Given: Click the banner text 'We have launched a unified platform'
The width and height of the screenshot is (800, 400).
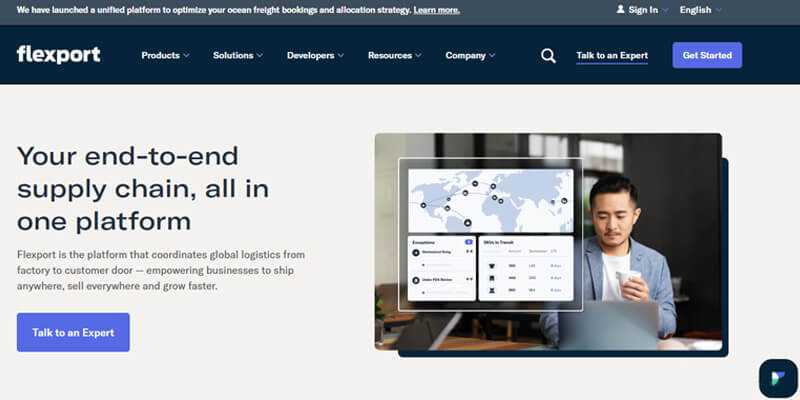Looking at the screenshot, I should click(x=214, y=10).
